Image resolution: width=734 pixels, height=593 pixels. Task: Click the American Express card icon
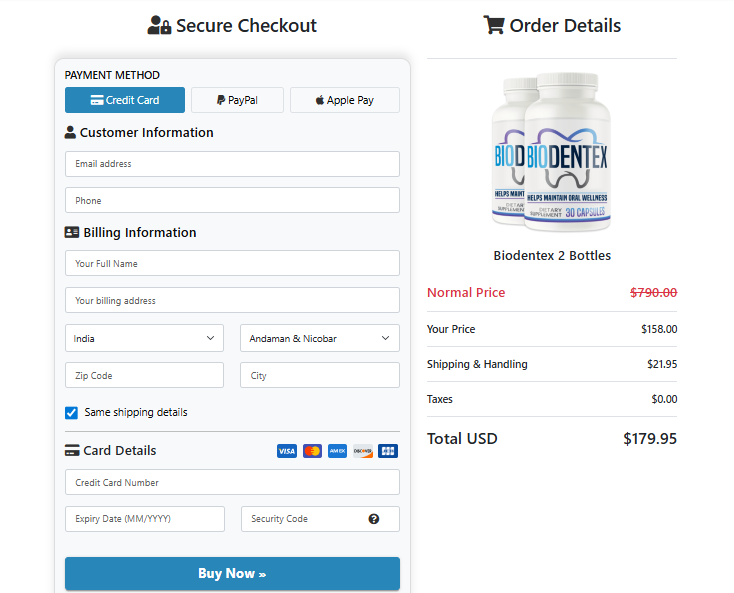(x=337, y=451)
